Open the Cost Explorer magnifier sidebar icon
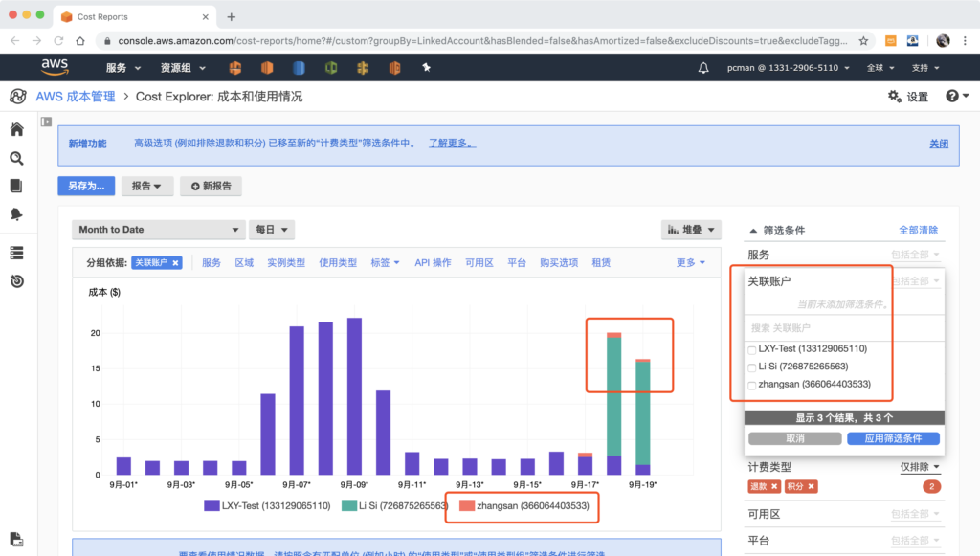Screen dimensions: 980x556 (17, 158)
